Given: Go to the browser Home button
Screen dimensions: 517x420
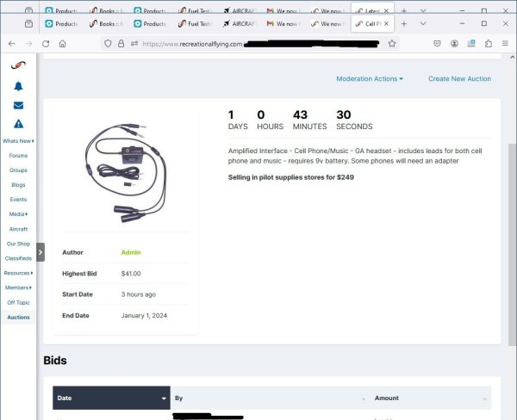Looking at the screenshot, I should 62,43.
